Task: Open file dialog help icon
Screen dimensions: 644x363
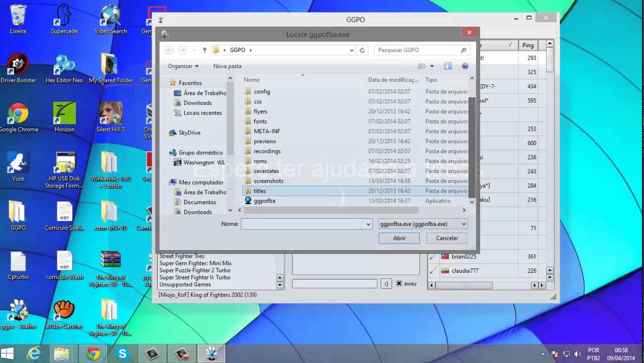Action: [465, 66]
